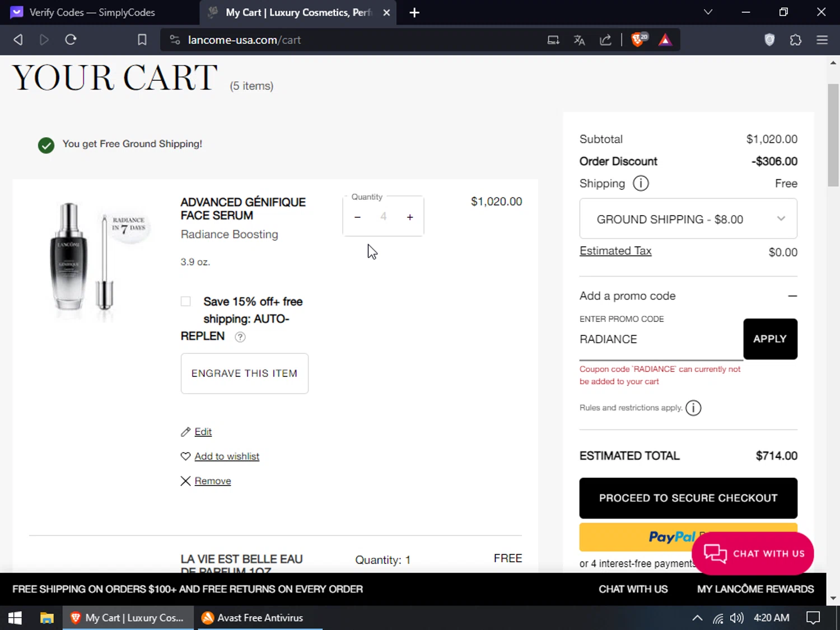The width and height of the screenshot is (840, 630).
Task: Open the tab search dropdown arrow
Action: (708, 12)
